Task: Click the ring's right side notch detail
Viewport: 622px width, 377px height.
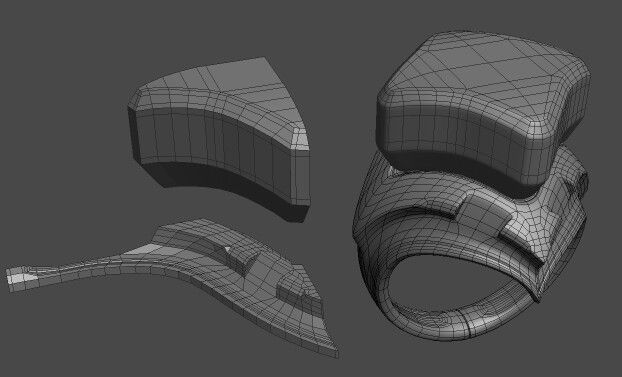Action: (580, 183)
